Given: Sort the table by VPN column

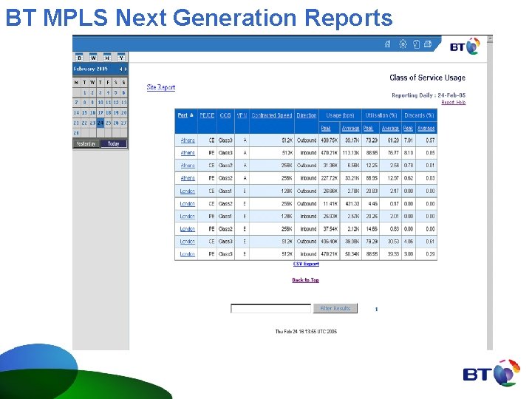Looking at the screenshot, I should tap(242, 115).
